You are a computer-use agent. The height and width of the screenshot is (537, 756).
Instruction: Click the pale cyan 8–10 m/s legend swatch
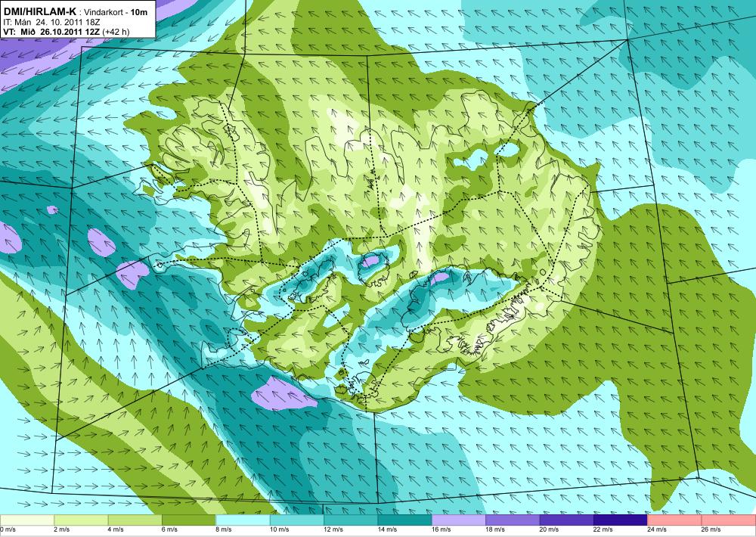pos(243,520)
